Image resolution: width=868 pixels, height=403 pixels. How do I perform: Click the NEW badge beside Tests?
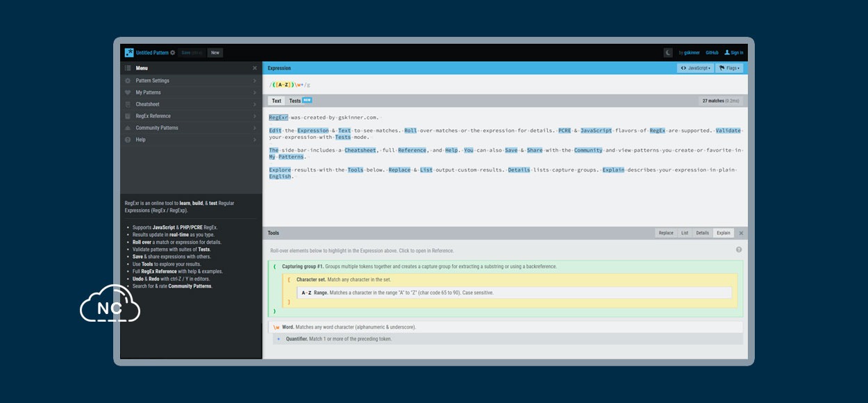307,100
